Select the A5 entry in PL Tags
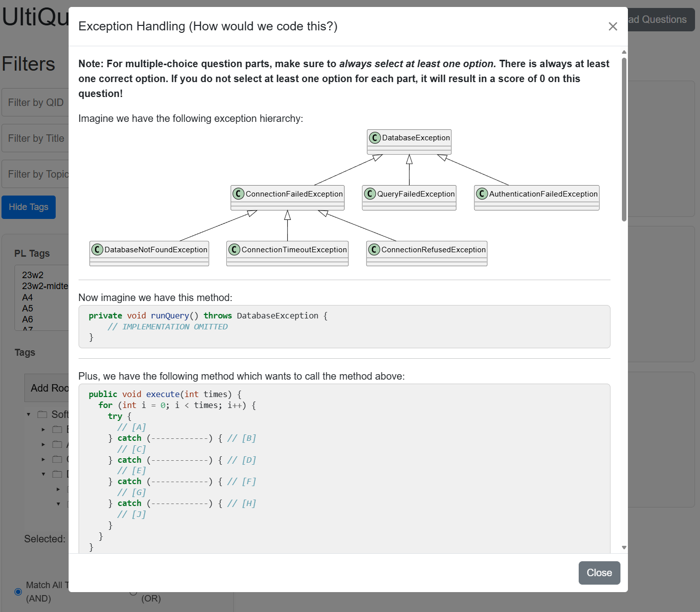 coord(28,308)
